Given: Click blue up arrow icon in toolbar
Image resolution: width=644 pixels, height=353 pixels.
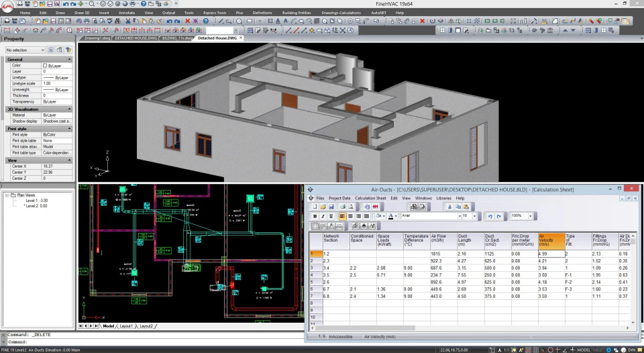Looking at the screenshot, I should tap(565, 30).
